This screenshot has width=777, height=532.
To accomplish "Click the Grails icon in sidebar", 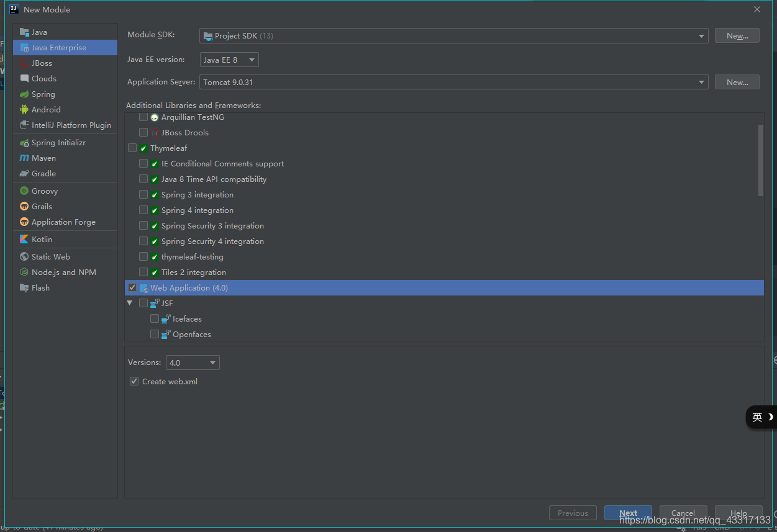I will pyautogui.click(x=24, y=207).
